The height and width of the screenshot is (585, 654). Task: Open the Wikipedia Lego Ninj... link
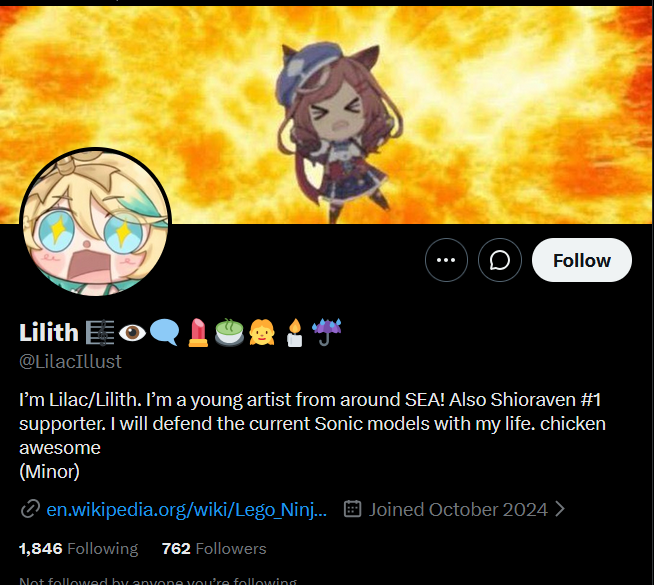point(186,510)
